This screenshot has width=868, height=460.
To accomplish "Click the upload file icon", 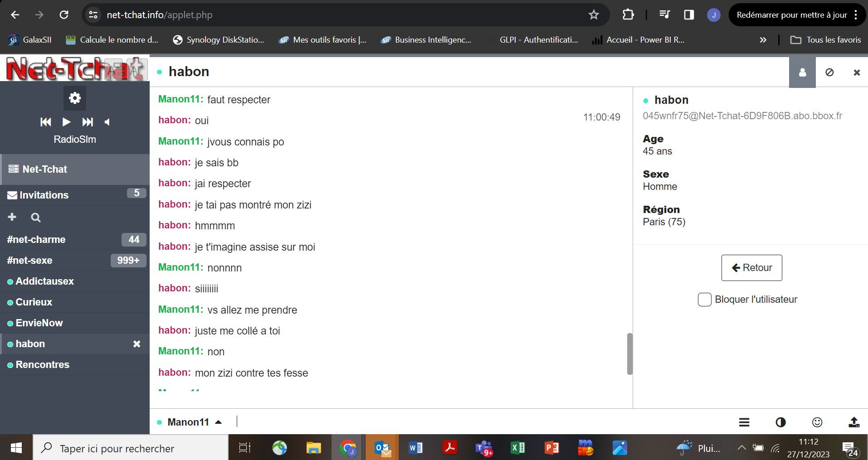I will 854,422.
